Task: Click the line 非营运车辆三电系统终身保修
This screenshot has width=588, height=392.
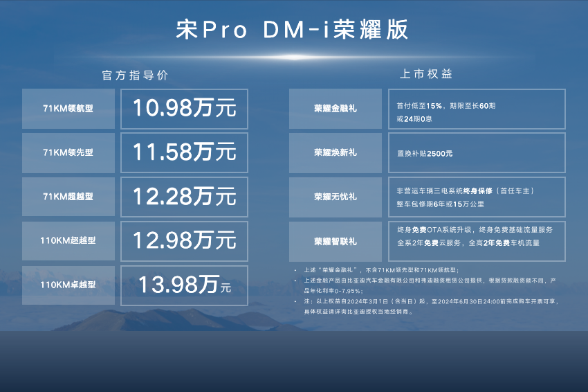Action: [465, 191]
